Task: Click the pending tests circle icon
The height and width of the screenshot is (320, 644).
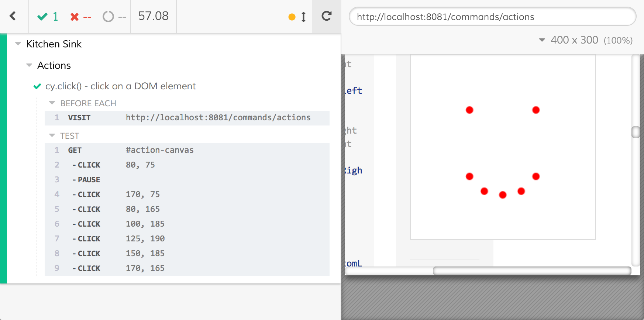Action: click(x=108, y=17)
